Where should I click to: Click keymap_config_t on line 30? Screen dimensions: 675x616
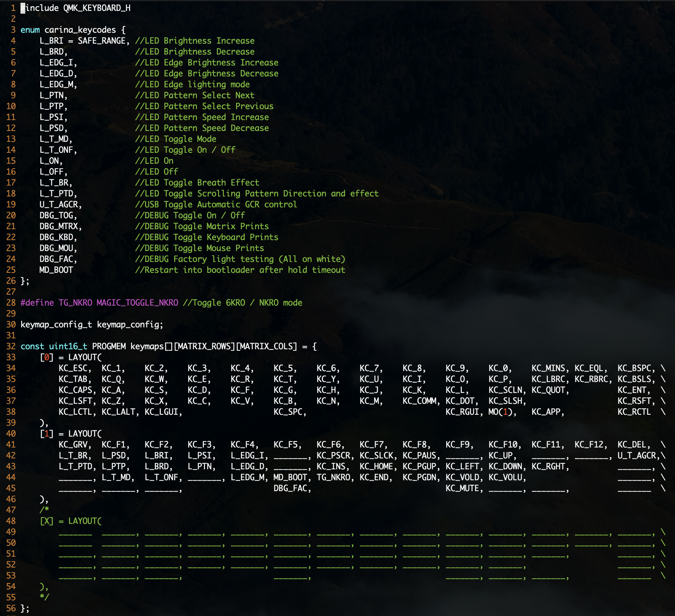(56, 324)
